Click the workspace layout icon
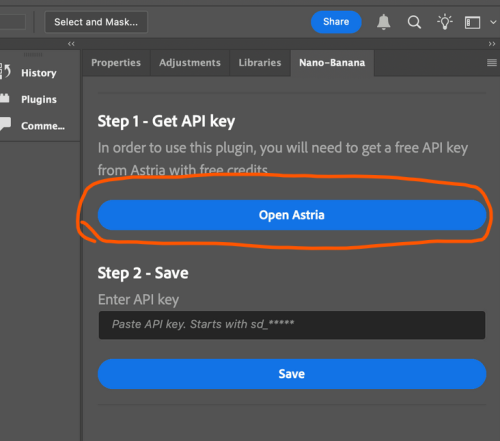This screenshot has width=500, height=441. pyautogui.click(x=472, y=23)
